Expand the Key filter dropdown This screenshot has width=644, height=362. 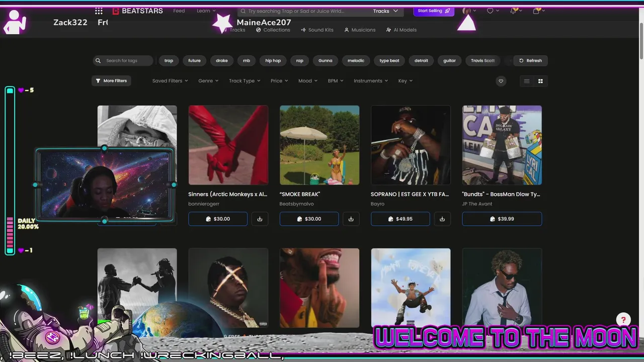click(406, 81)
